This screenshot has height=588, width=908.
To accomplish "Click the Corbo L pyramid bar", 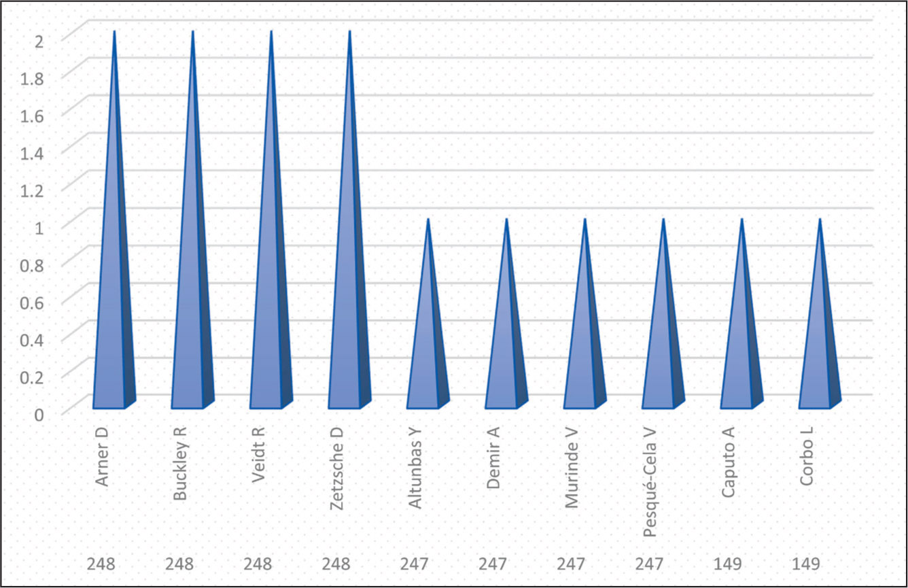I will pyautogui.click(x=820, y=313).
